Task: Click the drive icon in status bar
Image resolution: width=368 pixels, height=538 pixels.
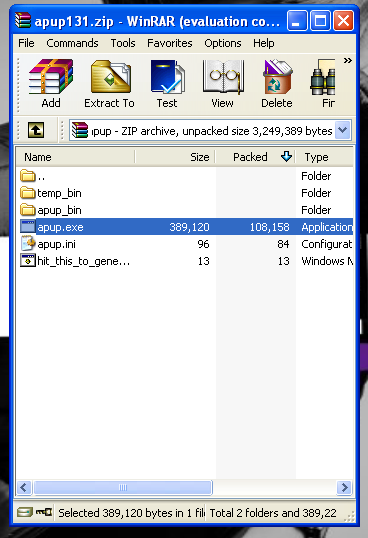Action: (25, 513)
